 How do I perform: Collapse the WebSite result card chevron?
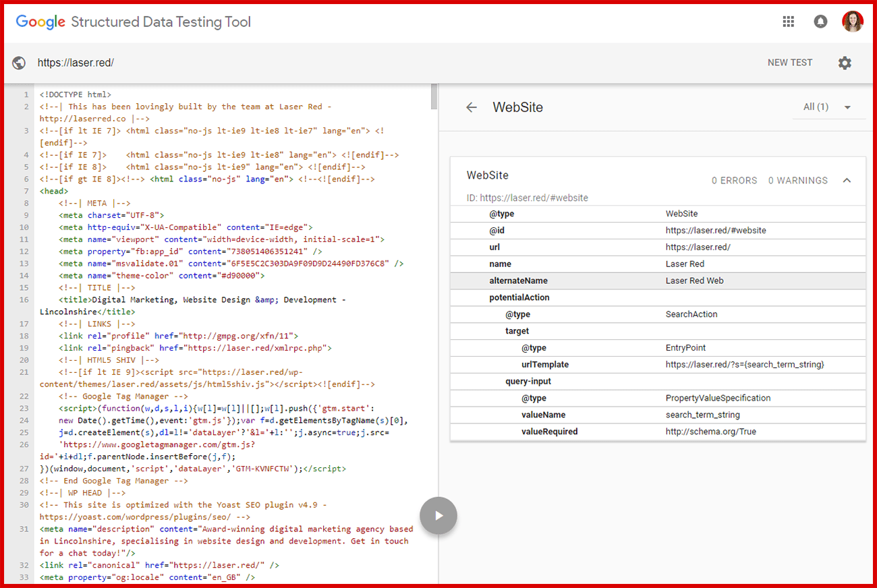tap(847, 181)
